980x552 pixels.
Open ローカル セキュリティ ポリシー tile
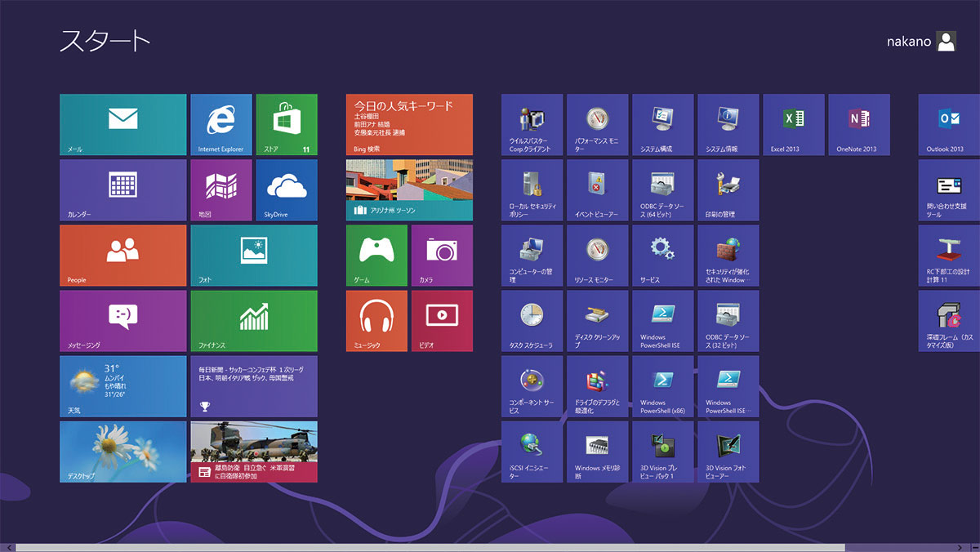pyautogui.click(x=532, y=189)
